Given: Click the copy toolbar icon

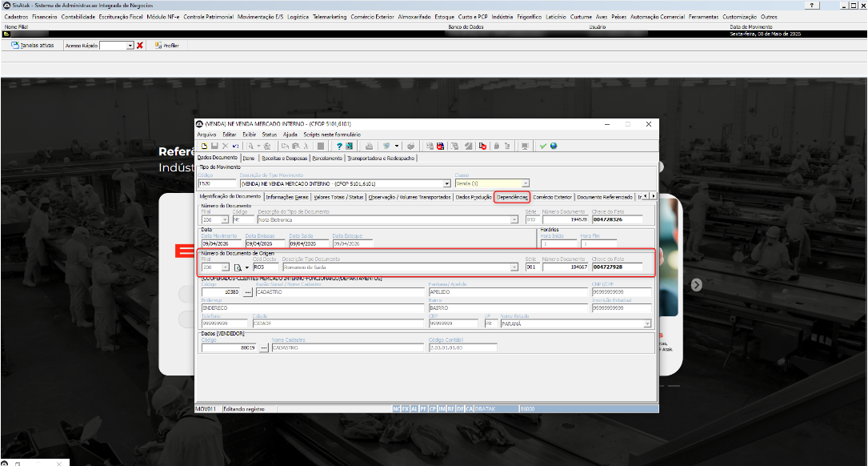Looking at the screenshot, I should (284, 147).
